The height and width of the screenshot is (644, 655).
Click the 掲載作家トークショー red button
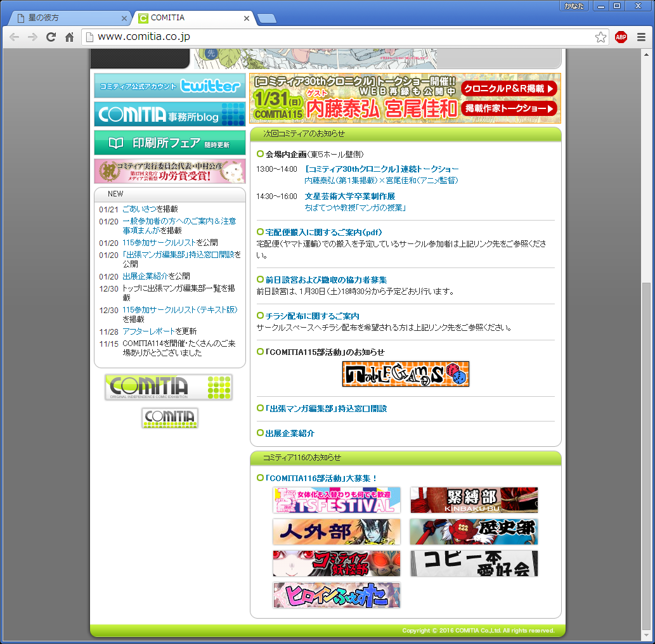[509, 108]
